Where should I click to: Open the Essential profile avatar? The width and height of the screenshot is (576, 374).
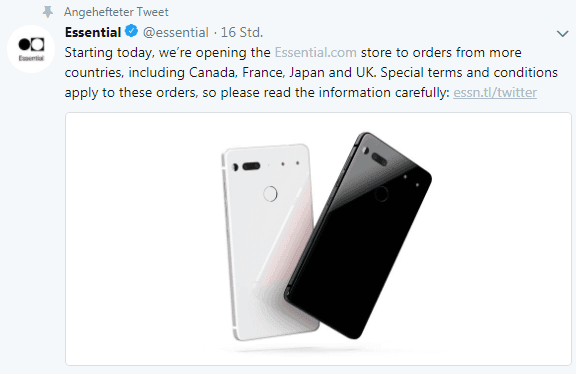31,49
